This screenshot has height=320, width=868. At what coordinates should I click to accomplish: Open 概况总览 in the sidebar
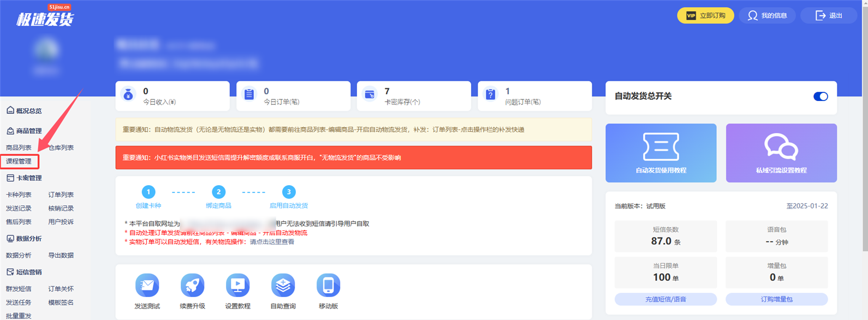tap(24, 111)
